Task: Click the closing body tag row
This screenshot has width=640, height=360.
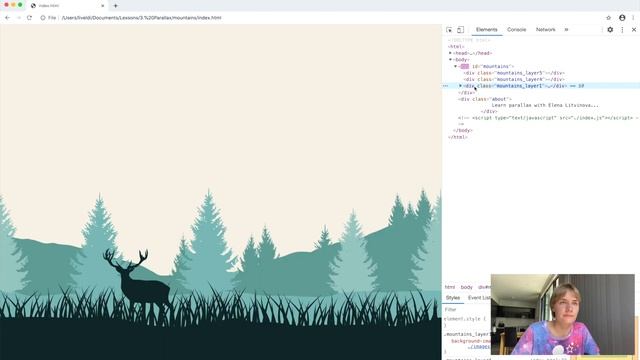Action: [x=463, y=131]
